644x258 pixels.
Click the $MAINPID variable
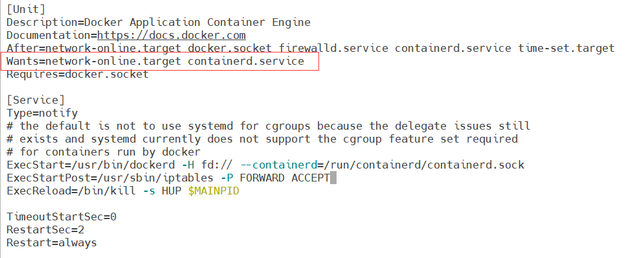(x=214, y=191)
